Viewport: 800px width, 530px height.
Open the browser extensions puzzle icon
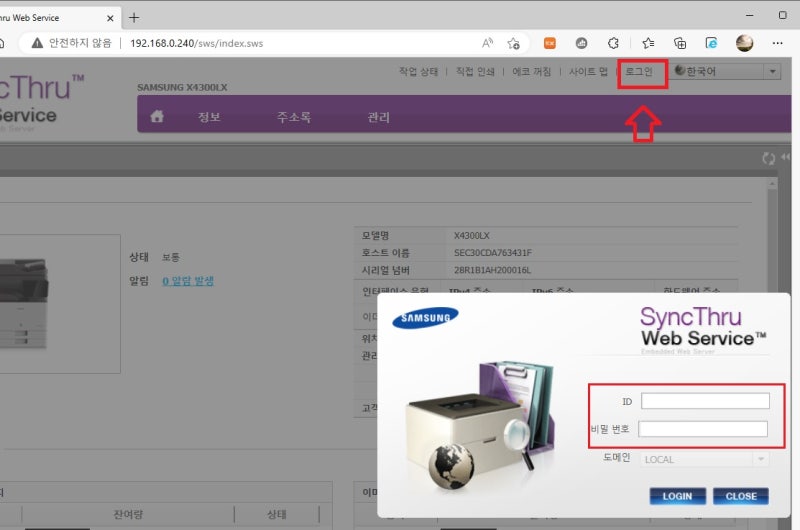(613, 43)
